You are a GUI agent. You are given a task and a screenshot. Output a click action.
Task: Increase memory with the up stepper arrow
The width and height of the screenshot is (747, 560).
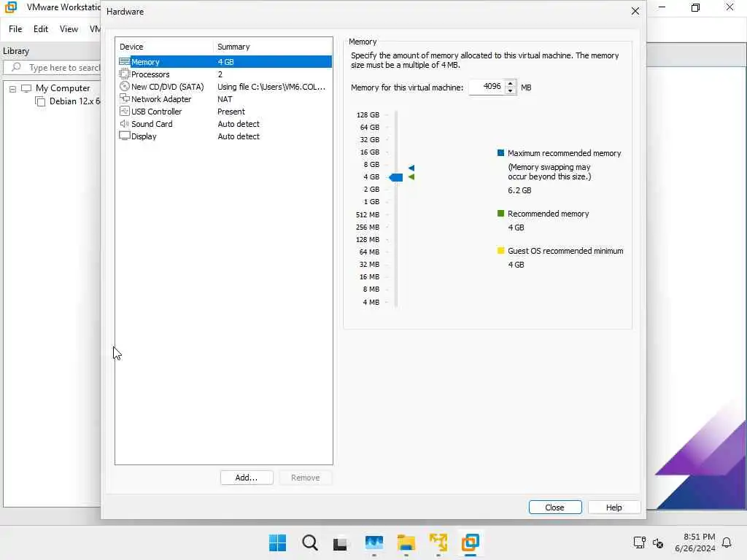click(x=510, y=83)
